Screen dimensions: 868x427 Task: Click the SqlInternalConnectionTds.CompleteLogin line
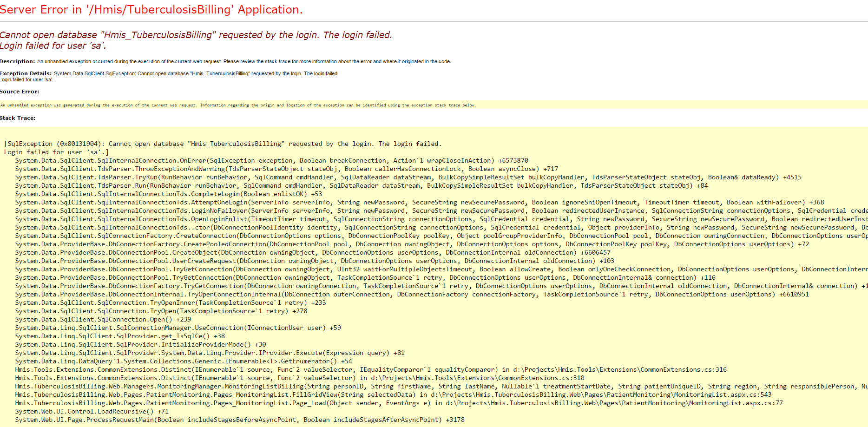pos(168,194)
